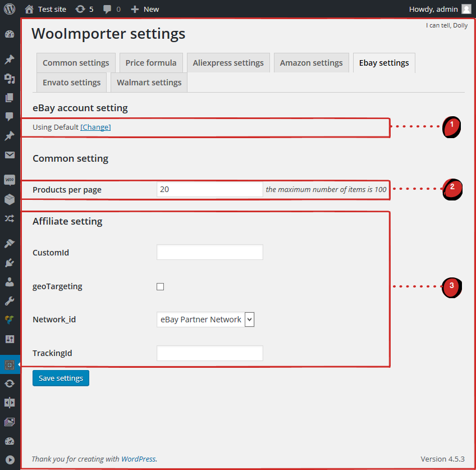476x470 pixels.
Task: Click Howdy, admin account menu
Action: point(433,10)
